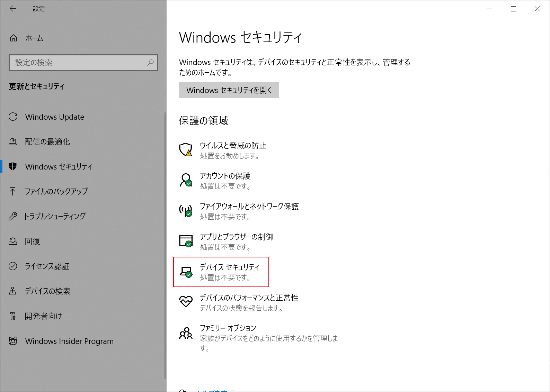Select 配信の最適化 in sidebar

(x=47, y=142)
